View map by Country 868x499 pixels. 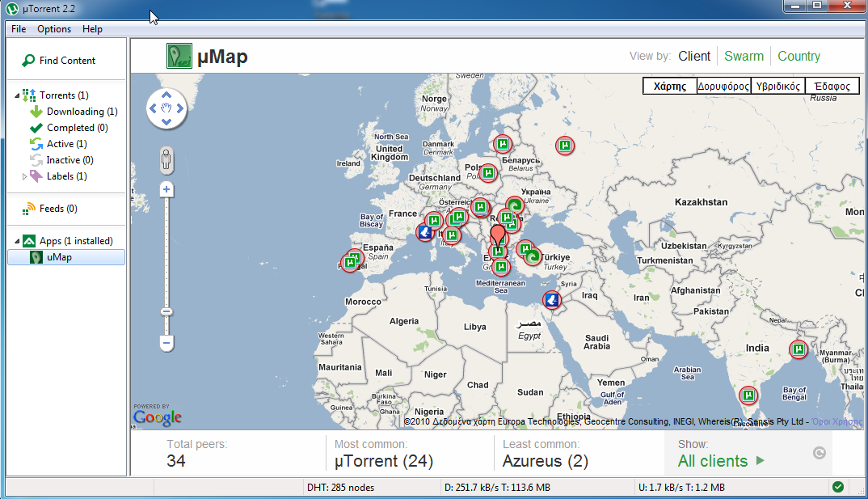(x=798, y=57)
